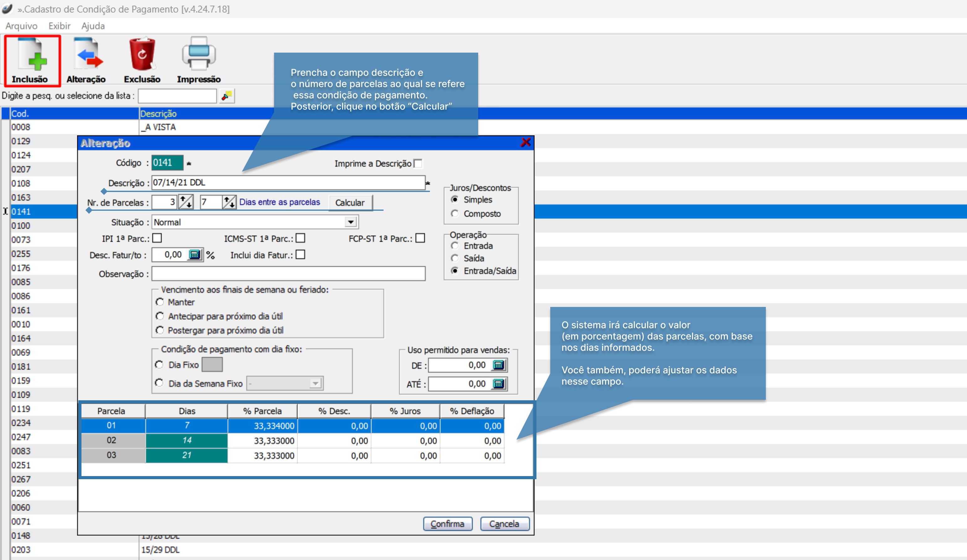Open calculator icon in Desc. Fatur/to field
This screenshot has width=967, height=560.
pos(195,255)
